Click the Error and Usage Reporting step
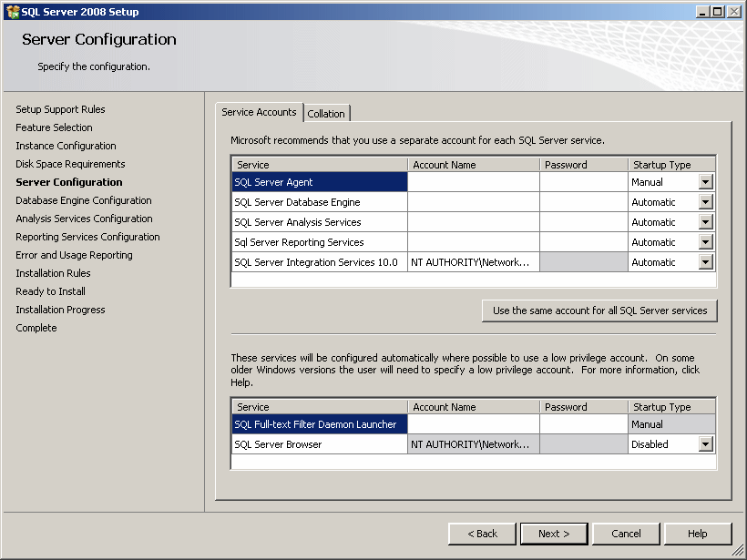The width and height of the screenshot is (747, 560). (x=75, y=255)
